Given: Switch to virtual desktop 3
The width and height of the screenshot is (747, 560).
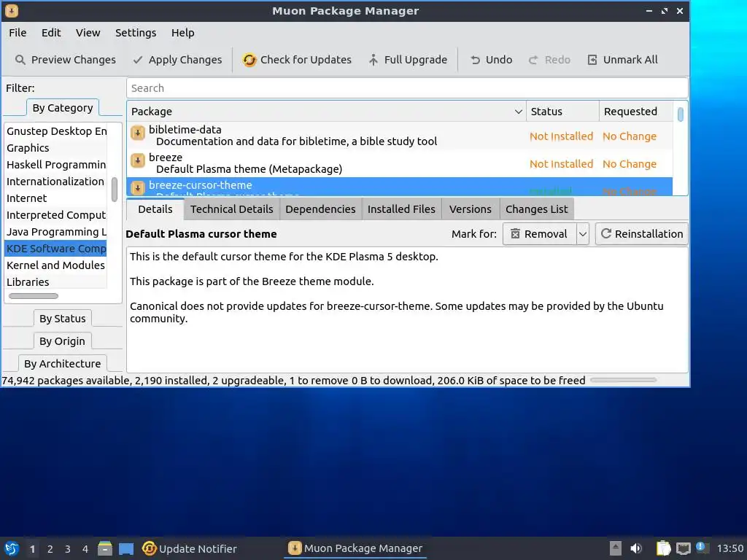Looking at the screenshot, I should tap(68, 549).
